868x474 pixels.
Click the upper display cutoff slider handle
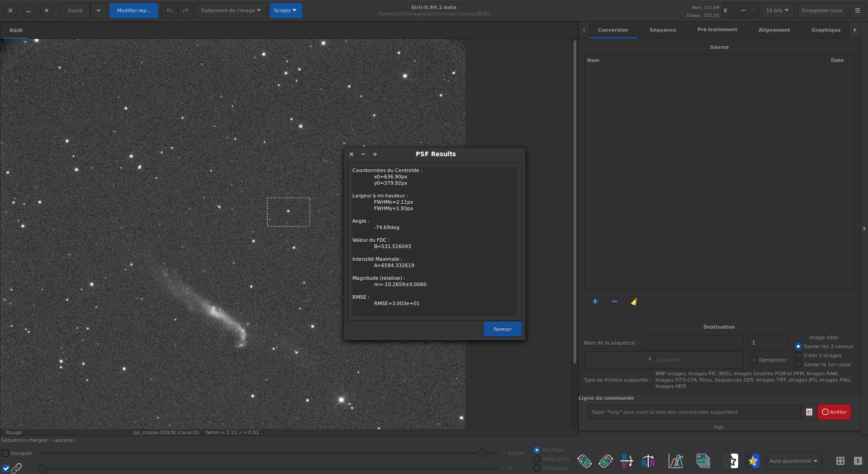[x=482, y=453]
